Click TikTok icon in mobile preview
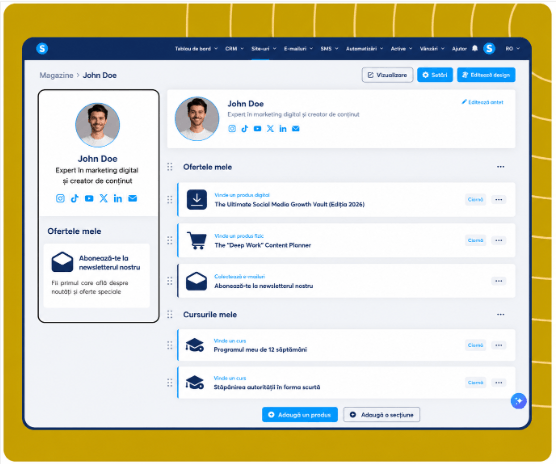The image size is (556, 464). coord(74,199)
